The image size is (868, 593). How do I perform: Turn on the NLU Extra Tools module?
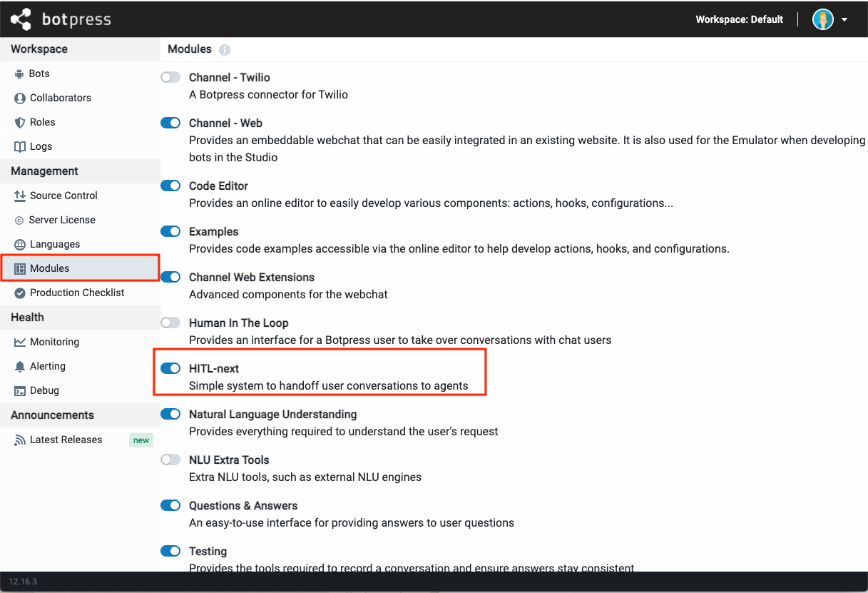click(170, 460)
